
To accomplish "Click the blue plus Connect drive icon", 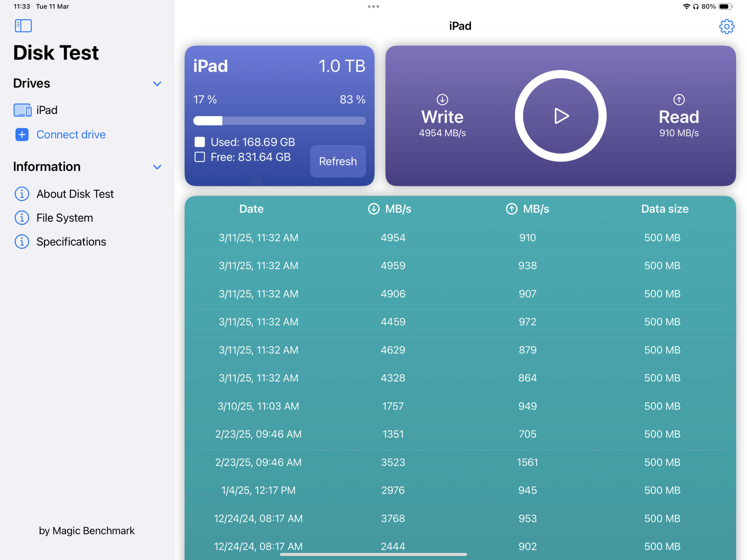I will tap(22, 134).
